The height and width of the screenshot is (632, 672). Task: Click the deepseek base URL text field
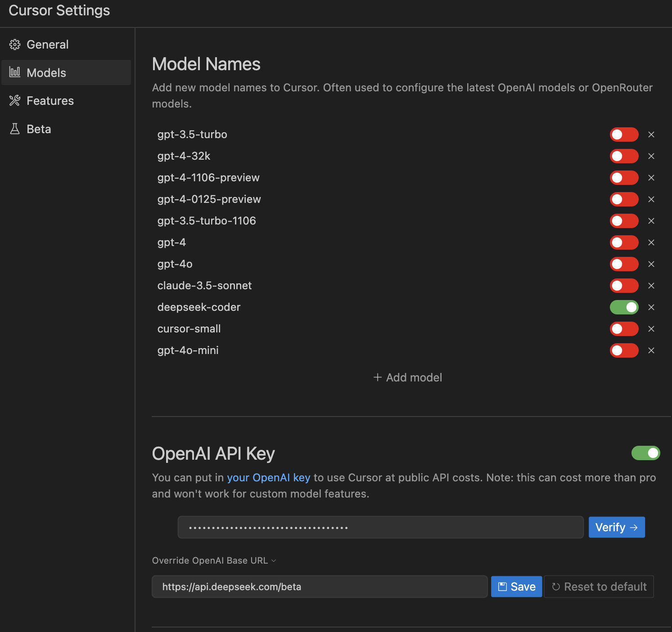[x=320, y=586]
